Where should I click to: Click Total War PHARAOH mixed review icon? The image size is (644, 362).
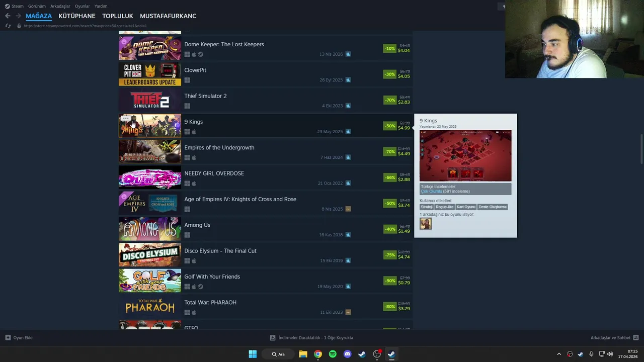tap(348, 312)
